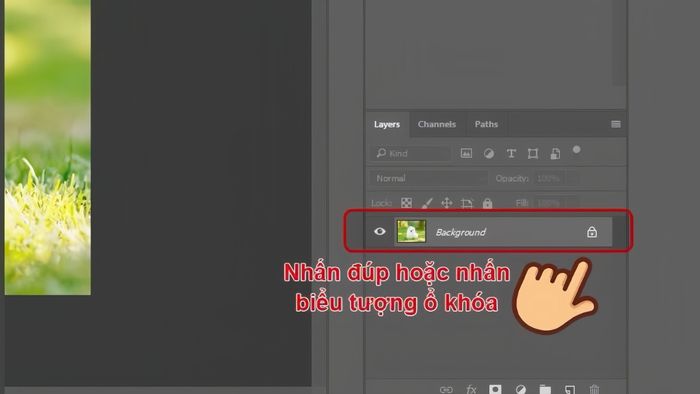This screenshot has height=394, width=700.
Task: Toggle layer filtering on or off
Action: click(x=576, y=149)
